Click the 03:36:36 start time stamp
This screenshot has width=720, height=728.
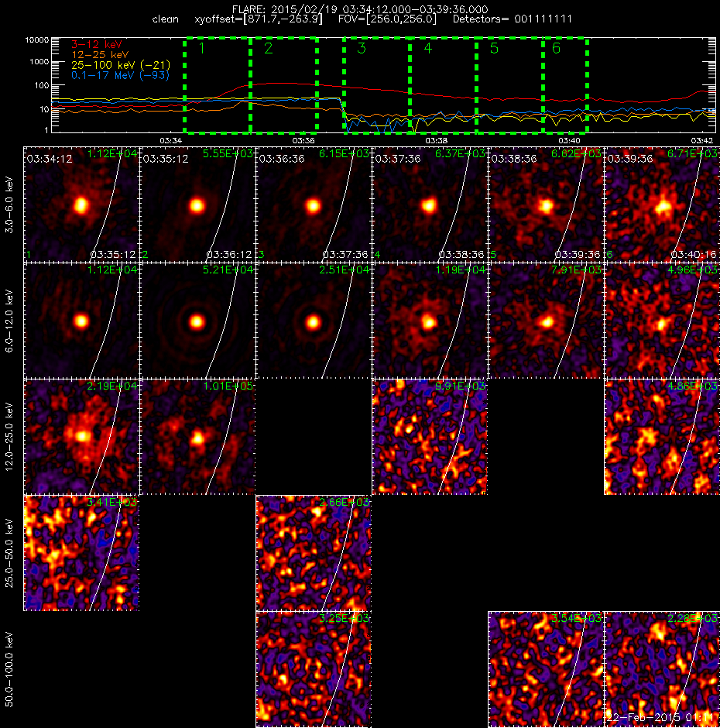281,159
